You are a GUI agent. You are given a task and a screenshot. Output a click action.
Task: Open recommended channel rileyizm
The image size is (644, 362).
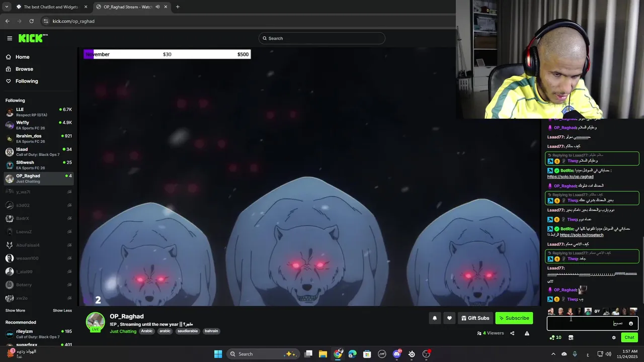39,334
